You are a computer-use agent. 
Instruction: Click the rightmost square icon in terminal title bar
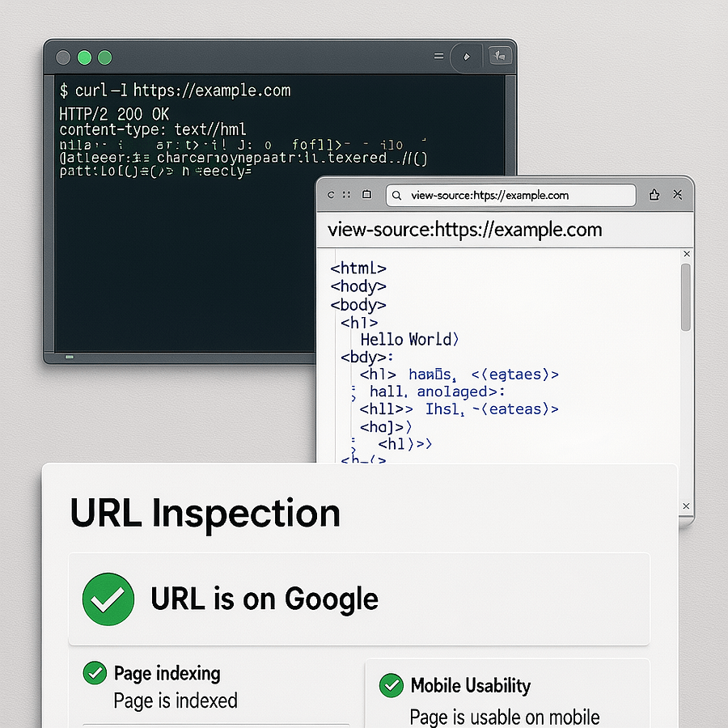coord(500,56)
